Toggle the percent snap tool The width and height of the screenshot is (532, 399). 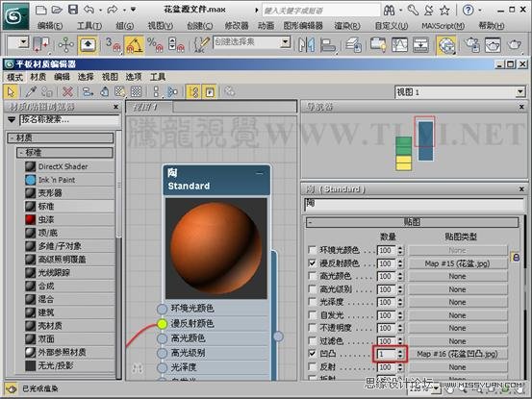click(x=155, y=45)
